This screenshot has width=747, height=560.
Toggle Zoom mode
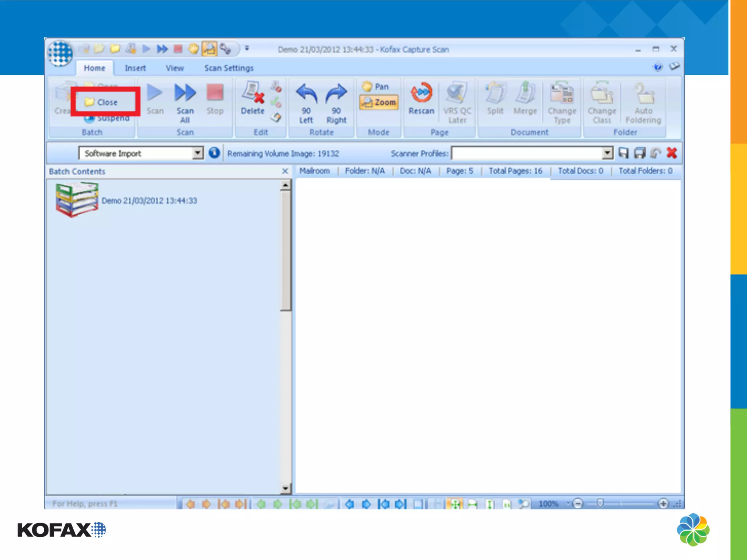pos(379,102)
